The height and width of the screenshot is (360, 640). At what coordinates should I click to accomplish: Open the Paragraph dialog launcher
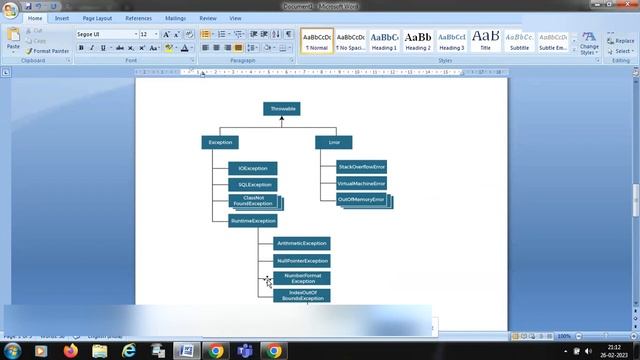[292, 60]
